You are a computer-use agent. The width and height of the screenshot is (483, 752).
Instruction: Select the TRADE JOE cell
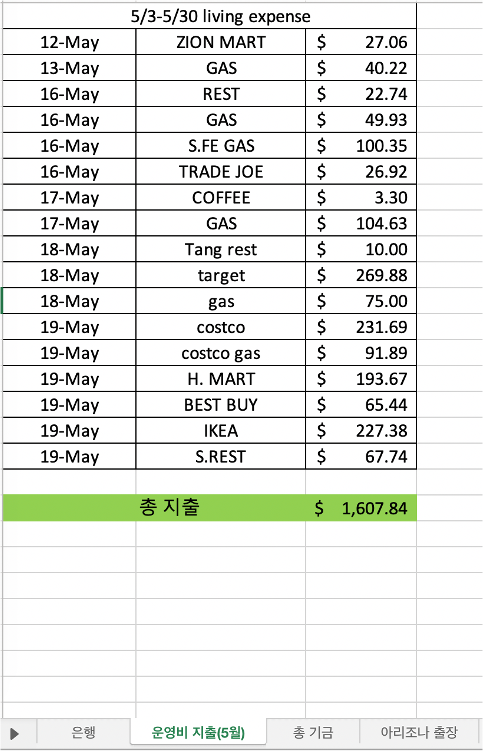(221, 172)
